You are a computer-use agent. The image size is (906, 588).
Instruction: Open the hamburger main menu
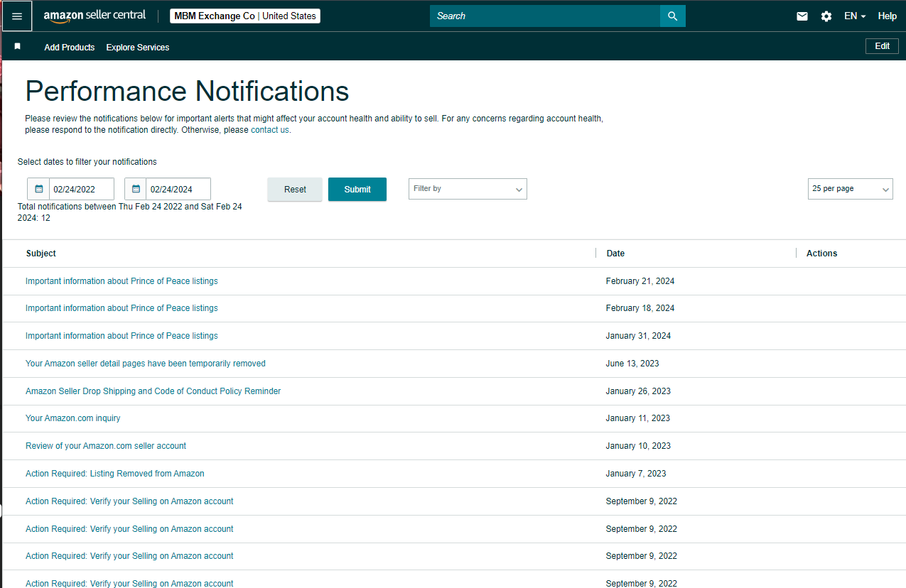(x=17, y=16)
